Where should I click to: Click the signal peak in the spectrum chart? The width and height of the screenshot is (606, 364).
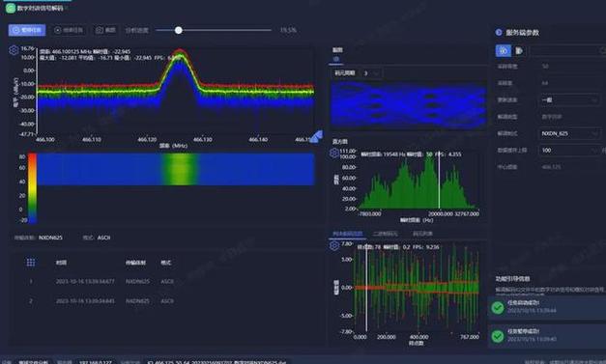pos(179,54)
